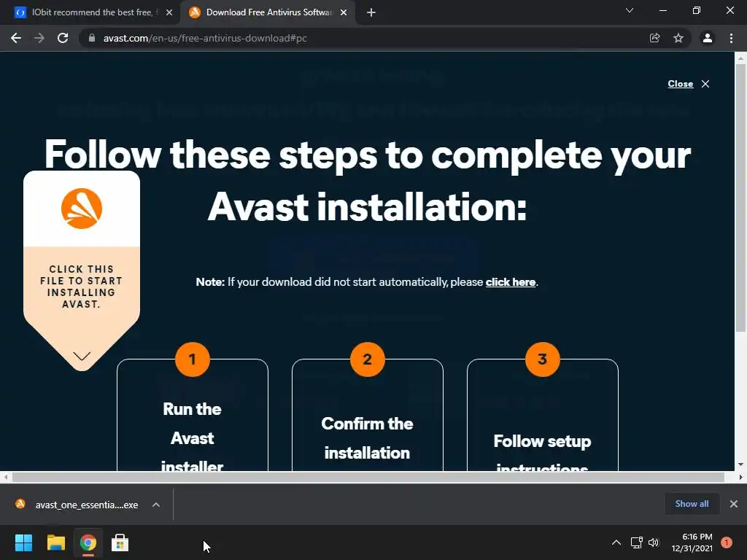This screenshot has width=747, height=560.
Task: Open the Windows Start menu
Action: tap(23, 542)
